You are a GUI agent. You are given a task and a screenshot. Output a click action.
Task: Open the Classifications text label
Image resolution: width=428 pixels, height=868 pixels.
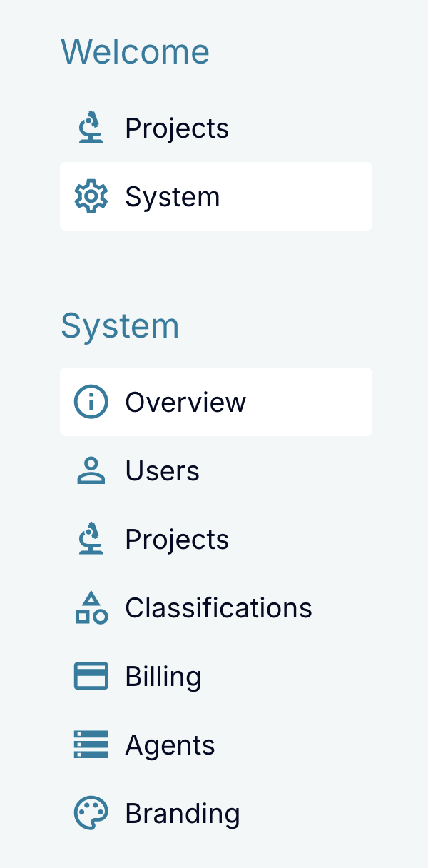(x=218, y=608)
